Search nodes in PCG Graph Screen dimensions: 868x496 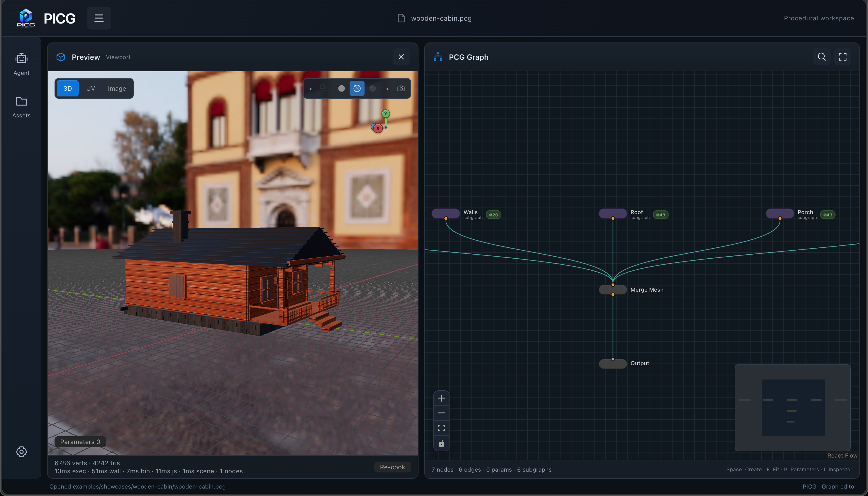(x=822, y=57)
